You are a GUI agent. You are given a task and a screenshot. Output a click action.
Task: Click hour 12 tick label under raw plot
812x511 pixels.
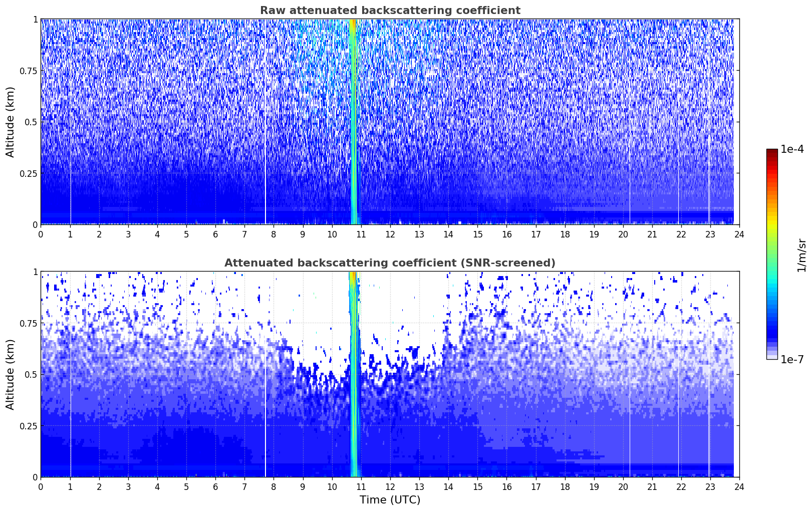390,234
